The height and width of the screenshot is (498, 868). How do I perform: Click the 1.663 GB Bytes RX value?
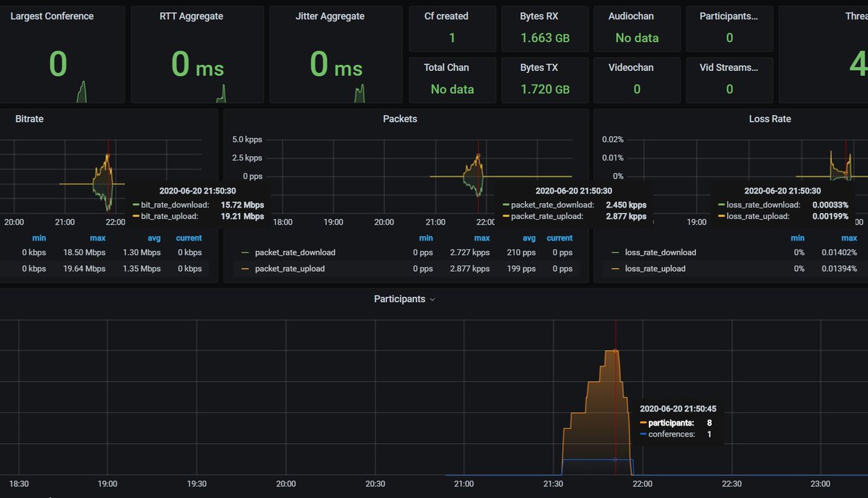[x=545, y=38]
